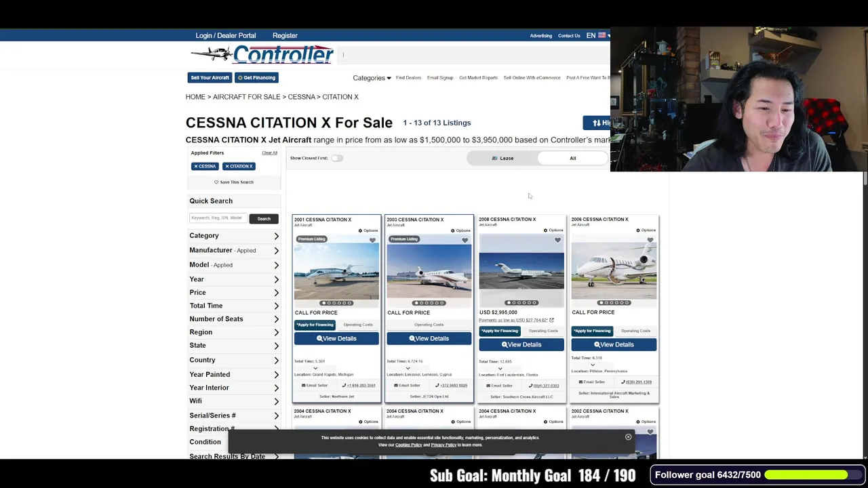Expand the Year Painted filter

click(234, 374)
